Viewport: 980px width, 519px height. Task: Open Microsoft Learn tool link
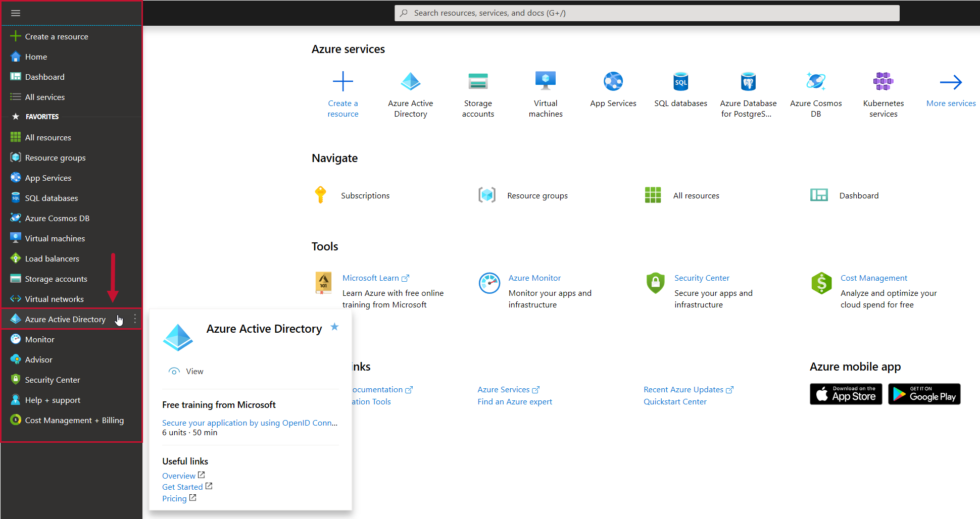click(376, 278)
